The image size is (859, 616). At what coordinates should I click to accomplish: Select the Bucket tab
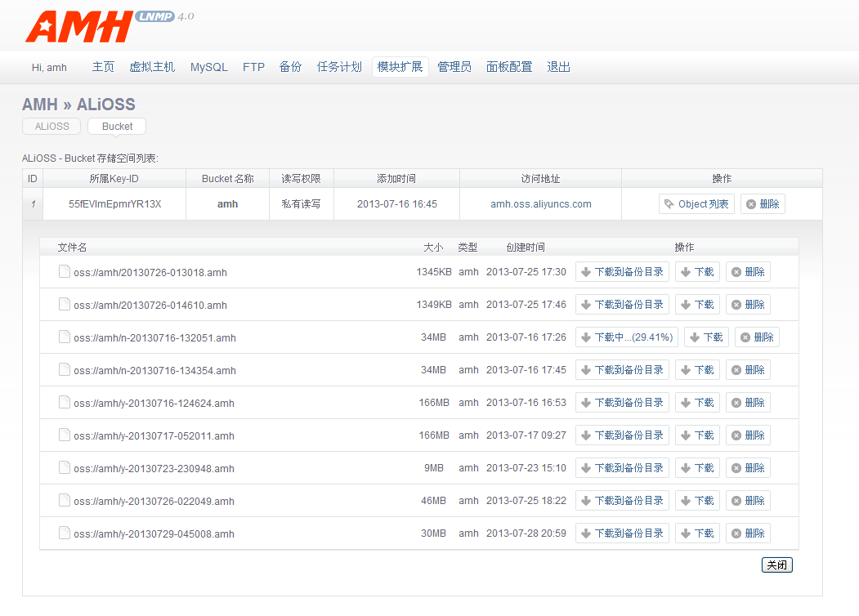(117, 127)
